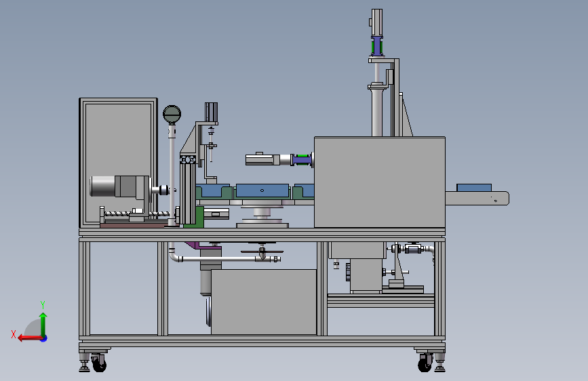Select the center blue fixture plate with hole
588x381 pixels.
[262, 191]
